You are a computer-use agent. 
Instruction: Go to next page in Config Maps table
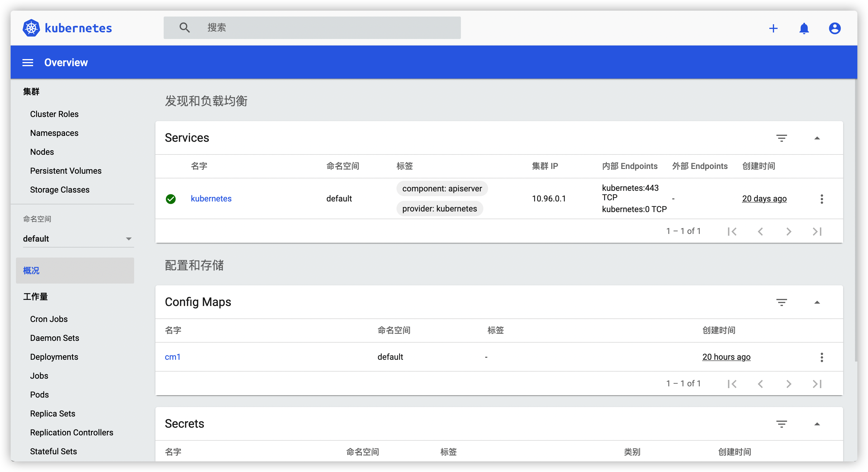(x=789, y=384)
